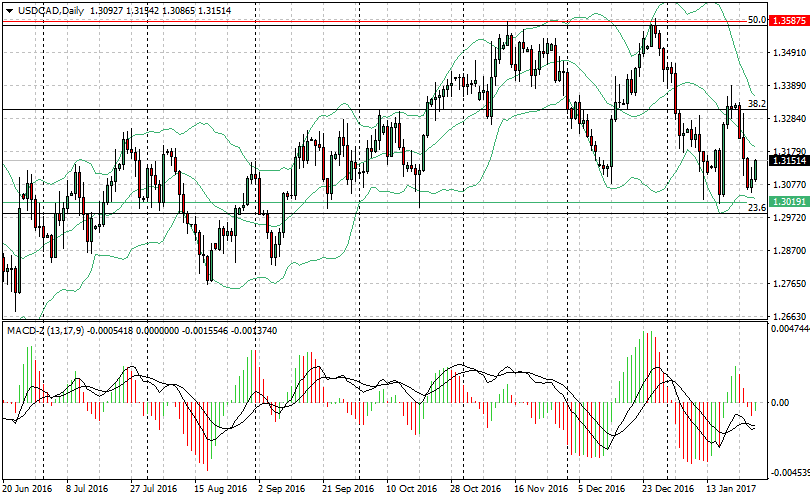Select the 8 Jul 2016 date label

point(87,489)
